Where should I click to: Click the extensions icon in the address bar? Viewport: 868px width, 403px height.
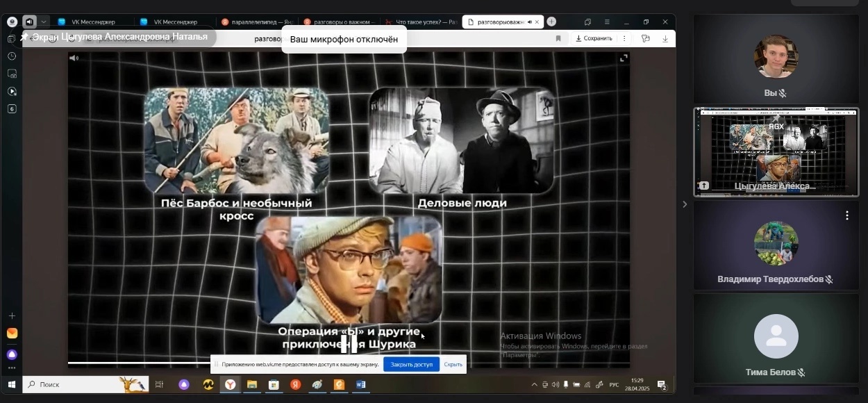pos(646,39)
